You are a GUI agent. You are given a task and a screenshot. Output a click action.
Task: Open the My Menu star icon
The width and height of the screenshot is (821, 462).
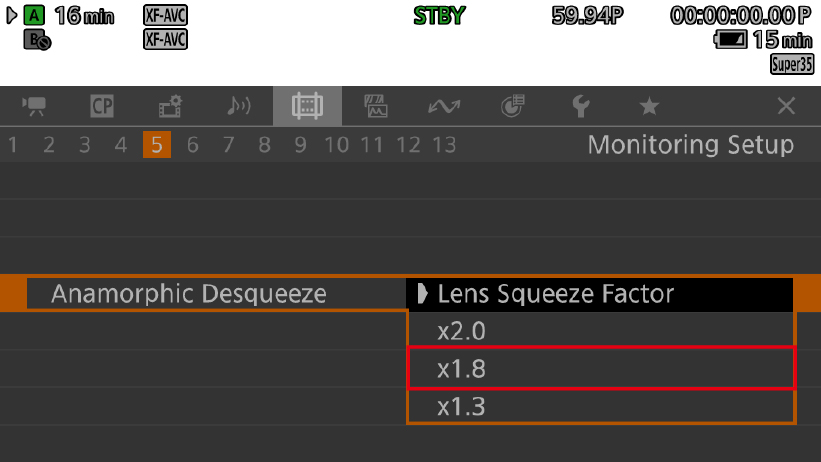649,106
